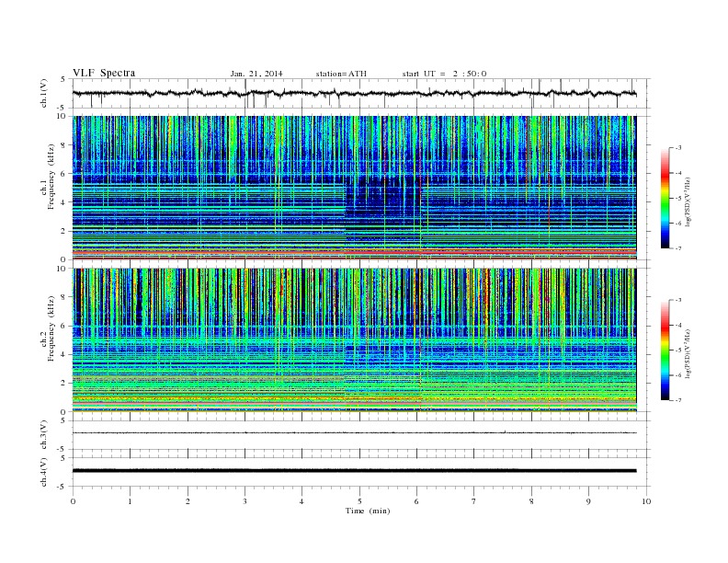Click the ch.1 PSD color scale bar
Viewport: 728px width, 563px height.
coord(665,198)
